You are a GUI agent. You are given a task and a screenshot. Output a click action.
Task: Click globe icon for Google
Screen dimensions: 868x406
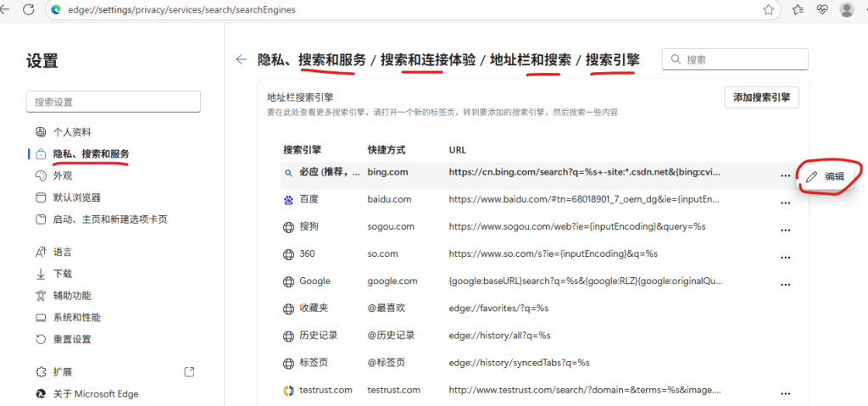pyautogui.click(x=288, y=281)
